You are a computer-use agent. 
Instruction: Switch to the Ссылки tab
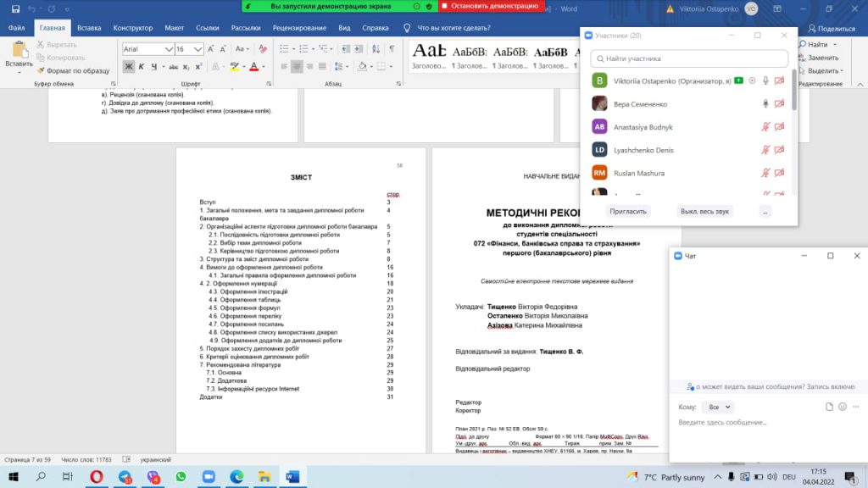[208, 28]
